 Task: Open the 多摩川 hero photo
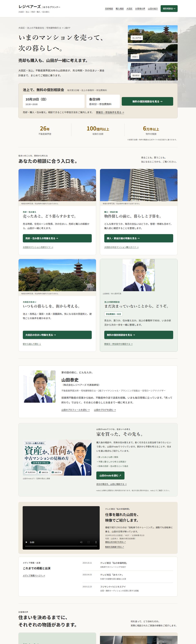point(153,53)
